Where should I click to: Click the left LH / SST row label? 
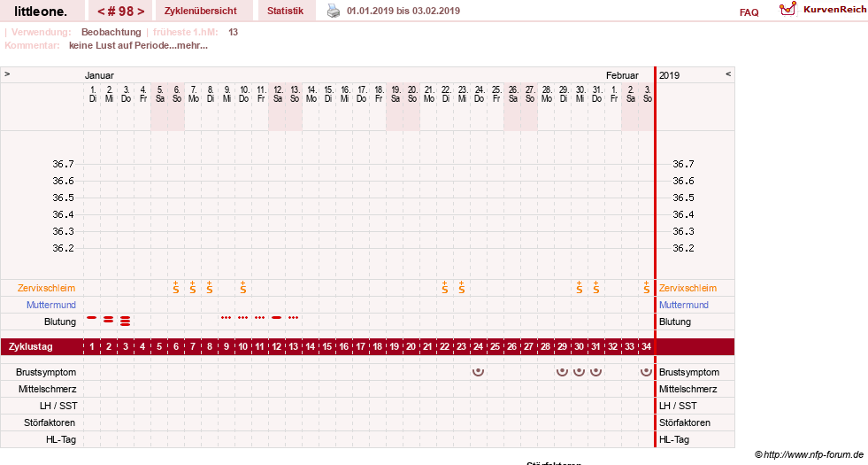(58, 406)
